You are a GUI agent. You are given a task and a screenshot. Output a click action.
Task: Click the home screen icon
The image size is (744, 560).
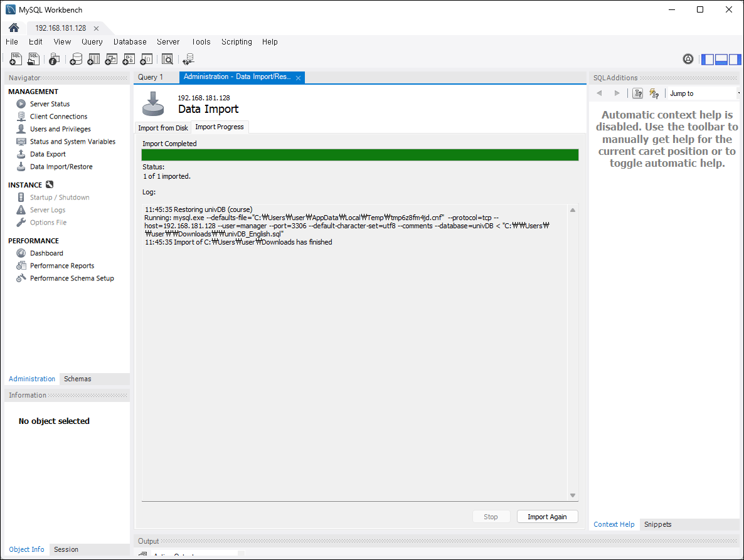pos(14,28)
